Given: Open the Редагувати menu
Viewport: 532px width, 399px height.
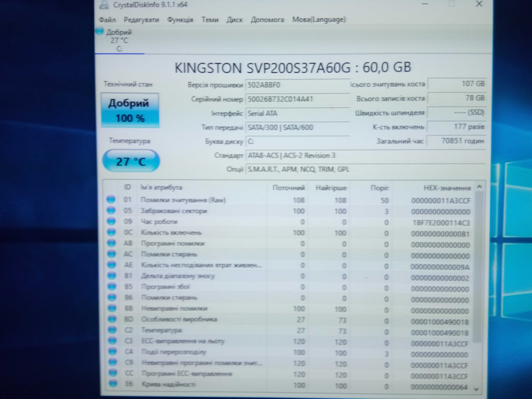Looking at the screenshot, I should click(141, 20).
